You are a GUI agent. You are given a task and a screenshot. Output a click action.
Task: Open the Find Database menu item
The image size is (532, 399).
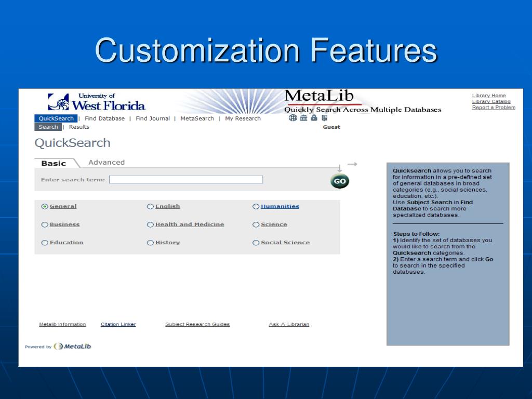(104, 118)
